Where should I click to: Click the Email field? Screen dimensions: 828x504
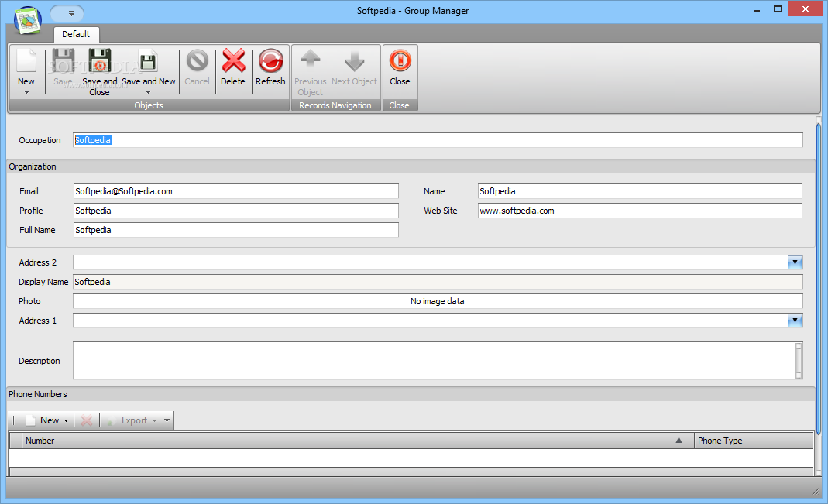coord(236,191)
